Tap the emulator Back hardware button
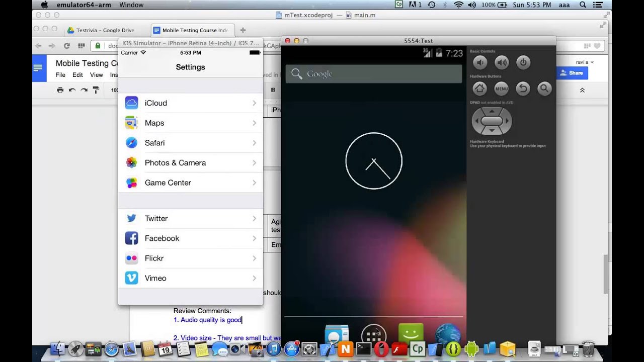The height and width of the screenshot is (362, 644). [x=523, y=89]
